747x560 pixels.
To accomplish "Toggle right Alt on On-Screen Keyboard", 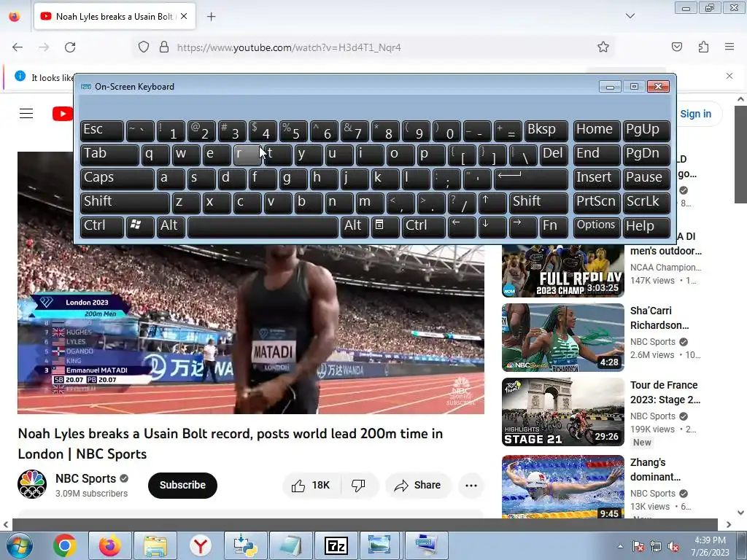I will [355, 227].
